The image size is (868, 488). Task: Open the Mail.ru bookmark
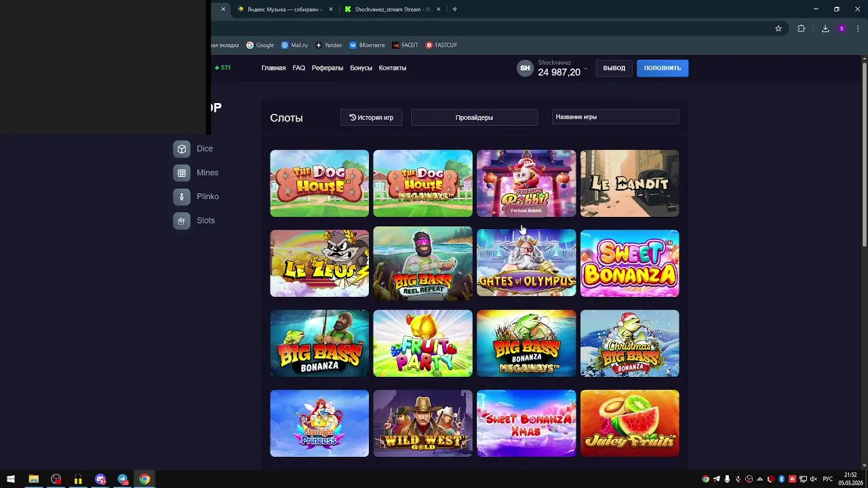click(x=294, y=45)
